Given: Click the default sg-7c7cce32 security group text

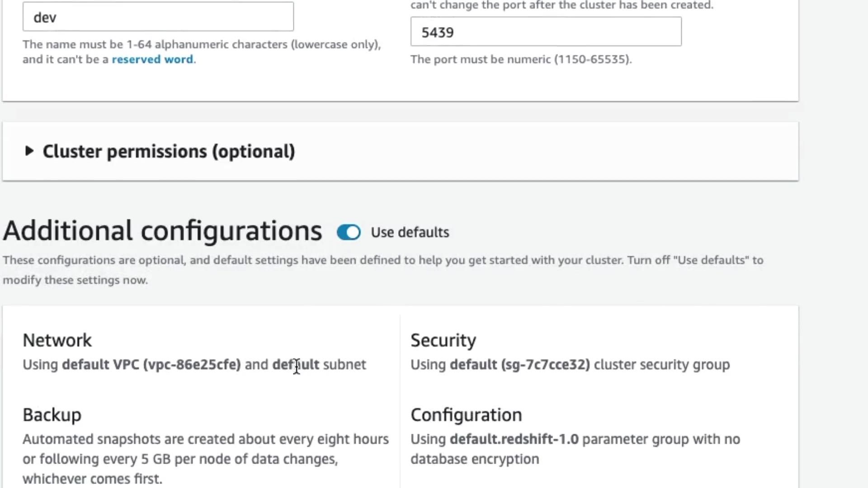Looking at the screenshot, I should (x=519, y=365).
